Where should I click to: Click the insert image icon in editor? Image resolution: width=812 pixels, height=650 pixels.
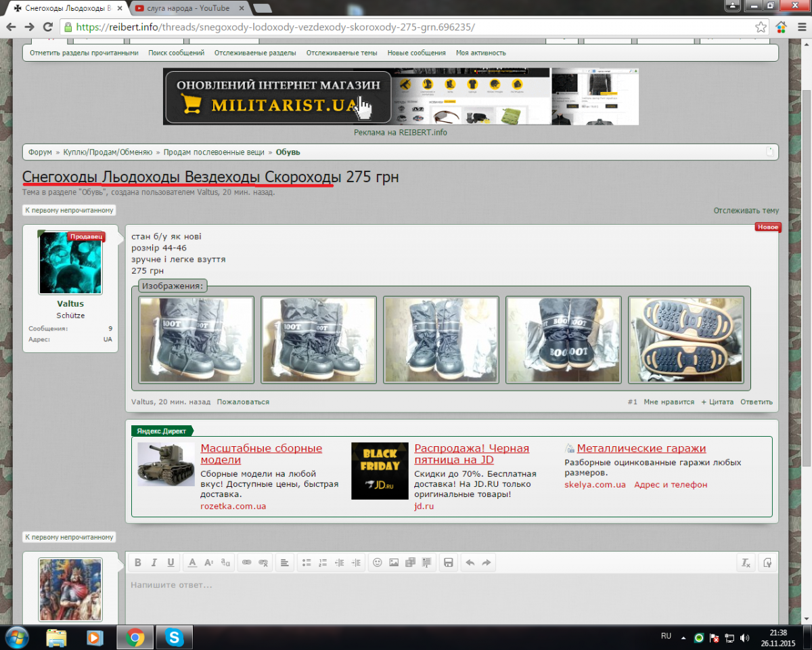coord(394,563)
